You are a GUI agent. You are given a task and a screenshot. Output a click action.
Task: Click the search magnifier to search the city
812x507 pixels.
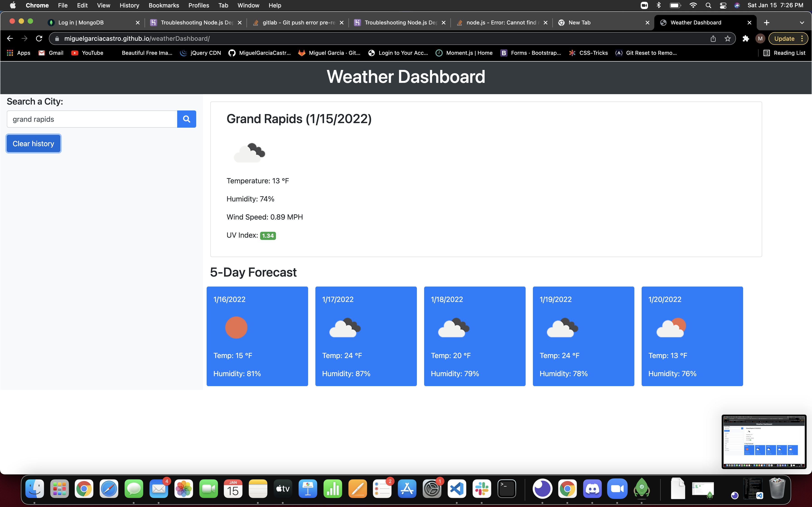point(186,119)
